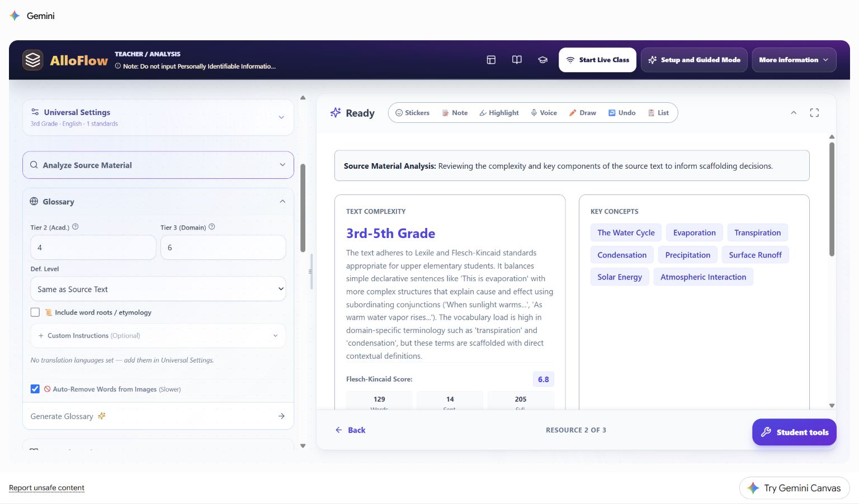Start the Voice tool
Image resolution: width=859 pixels, height=504 pixels.
(544, 113)
